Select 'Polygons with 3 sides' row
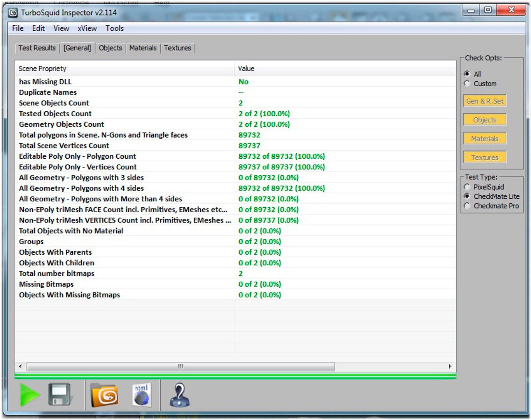The height and width of the screenshot is (420, 531). click(235, 178)
